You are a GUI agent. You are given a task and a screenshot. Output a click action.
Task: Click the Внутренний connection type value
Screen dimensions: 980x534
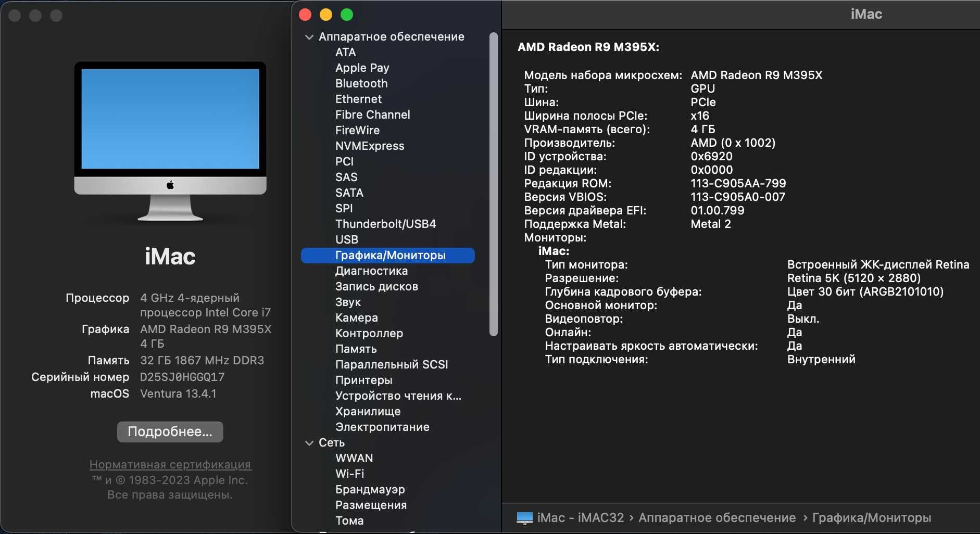pyautogui.click(x=821, y=360)
